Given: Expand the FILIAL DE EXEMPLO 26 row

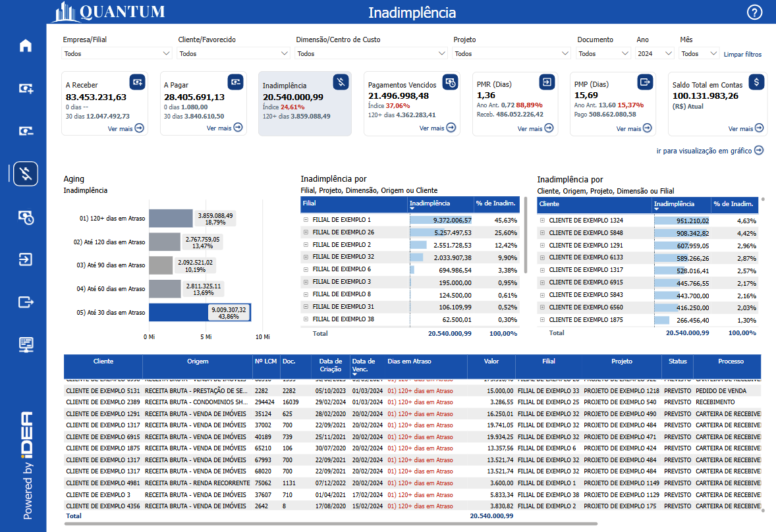Looking at the screenshot, I should [x=306, y=232].
